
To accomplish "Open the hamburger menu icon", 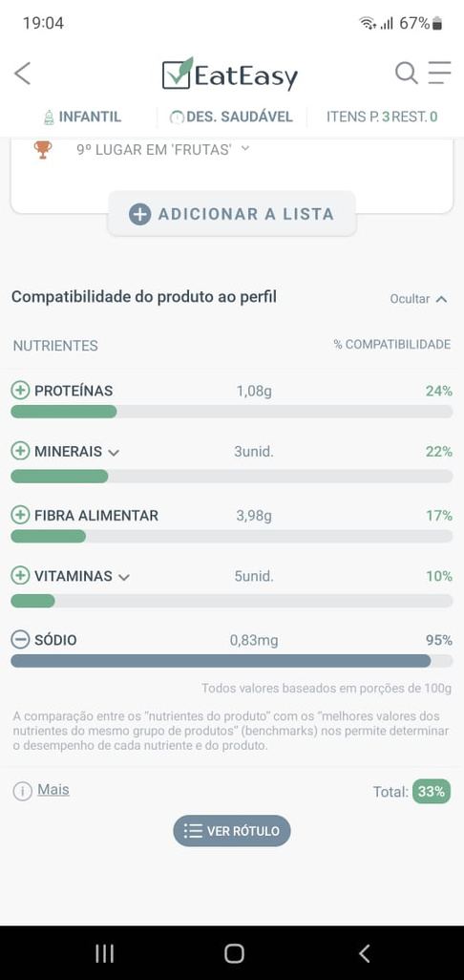I will click(x=439, y=73).
